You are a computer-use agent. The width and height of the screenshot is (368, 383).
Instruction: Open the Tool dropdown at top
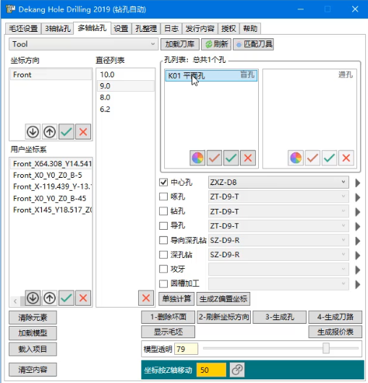pyautogui.click(x=83, y=44)
